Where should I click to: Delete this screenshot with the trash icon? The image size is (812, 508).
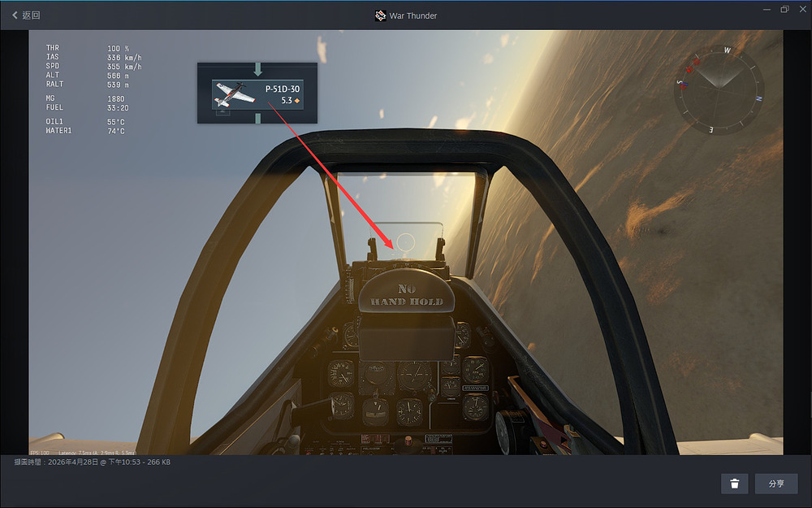734,484
